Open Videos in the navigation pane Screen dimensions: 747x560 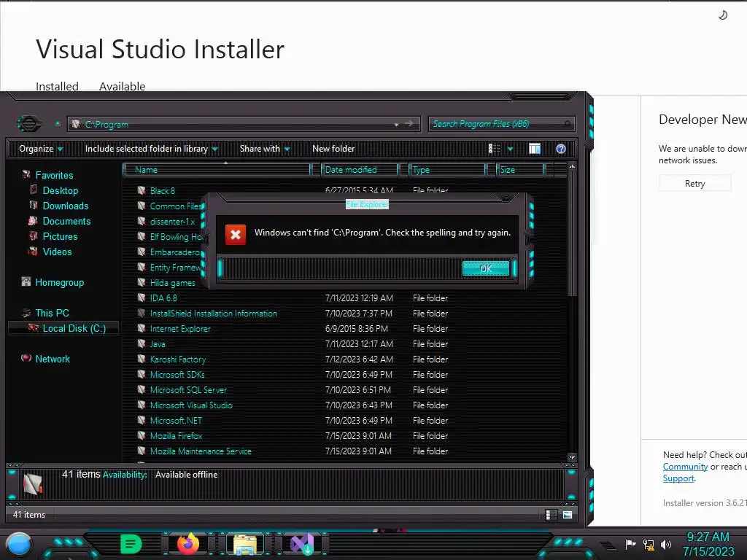57,252
